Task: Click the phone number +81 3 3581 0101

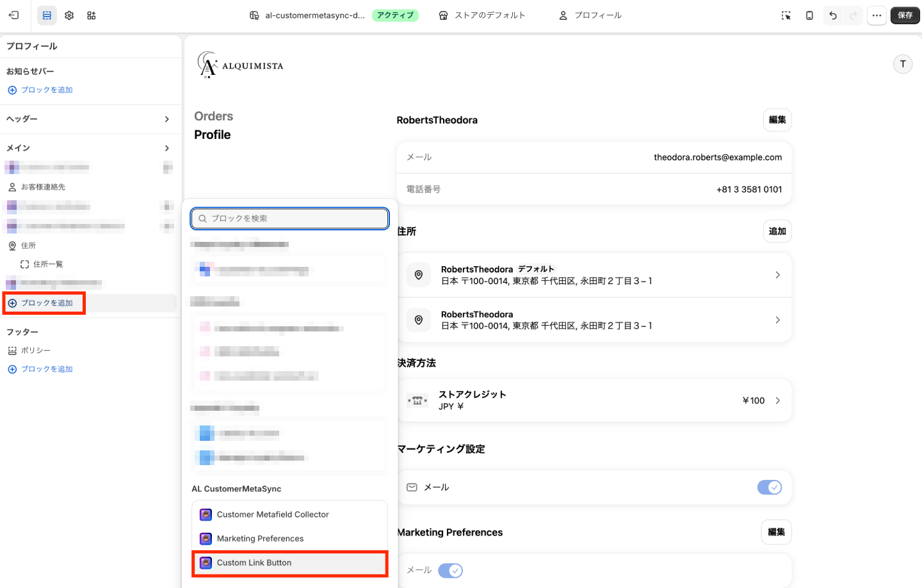Action: tap(749, 189)
